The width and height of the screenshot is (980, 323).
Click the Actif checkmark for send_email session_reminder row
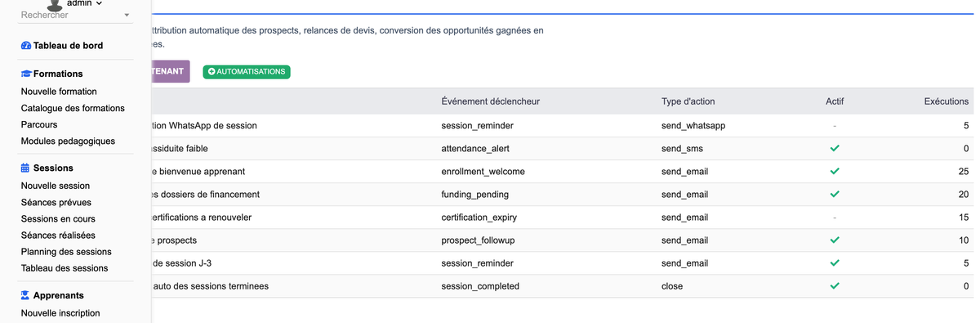pos(835,263)
